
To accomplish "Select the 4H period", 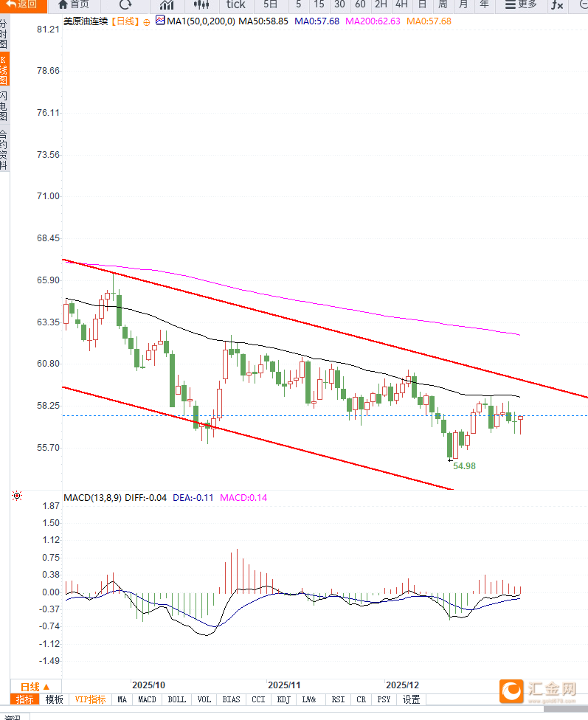I will (x=401, y=4).
